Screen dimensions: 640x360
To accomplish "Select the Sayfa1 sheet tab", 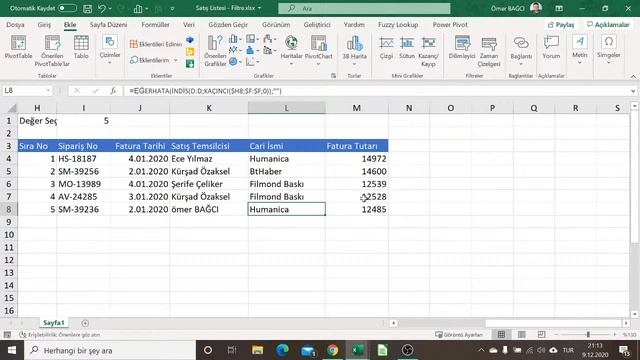I will coord(53,323).
